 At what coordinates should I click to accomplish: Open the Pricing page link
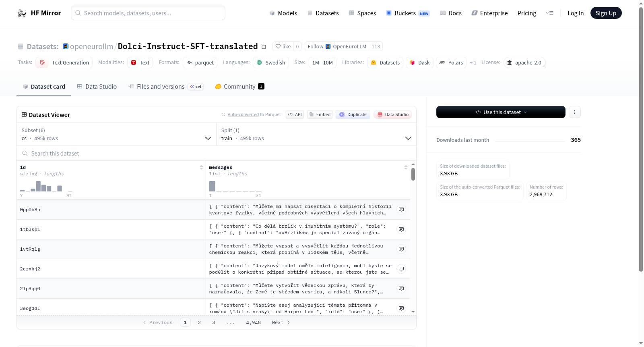527,13
